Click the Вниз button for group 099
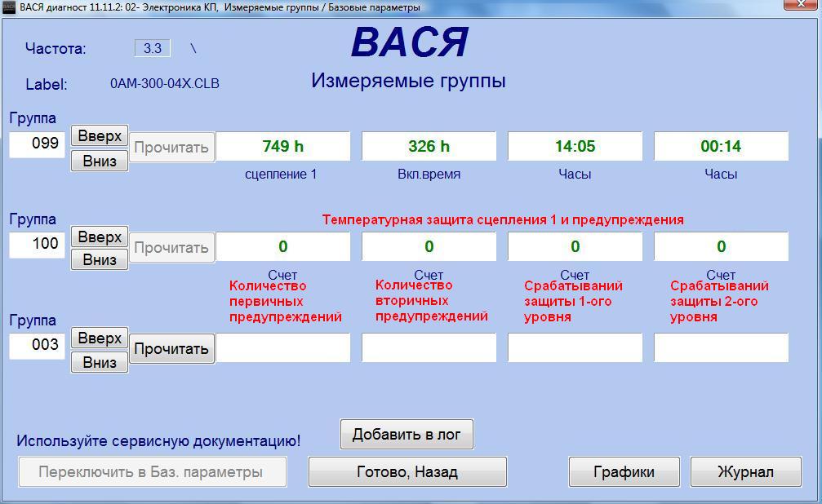The width and height of the screenshot is (822, 504). (x=100, y=161)
